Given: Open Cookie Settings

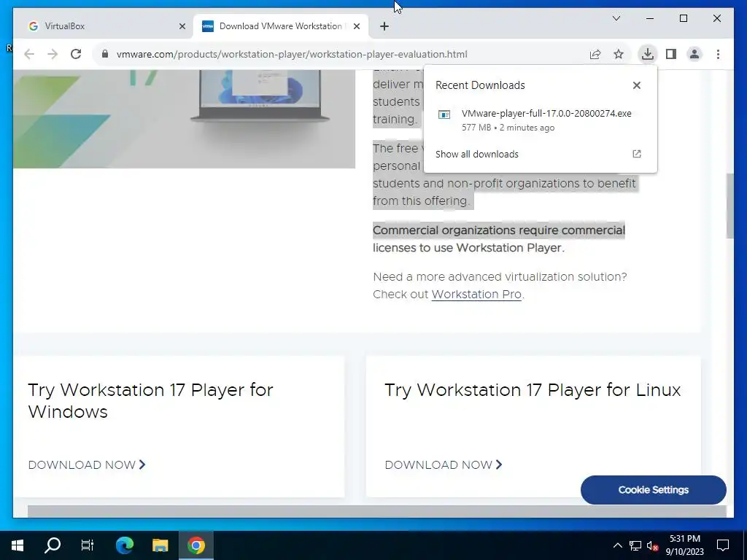Looking at the screenshot, I should click(653, 489).
